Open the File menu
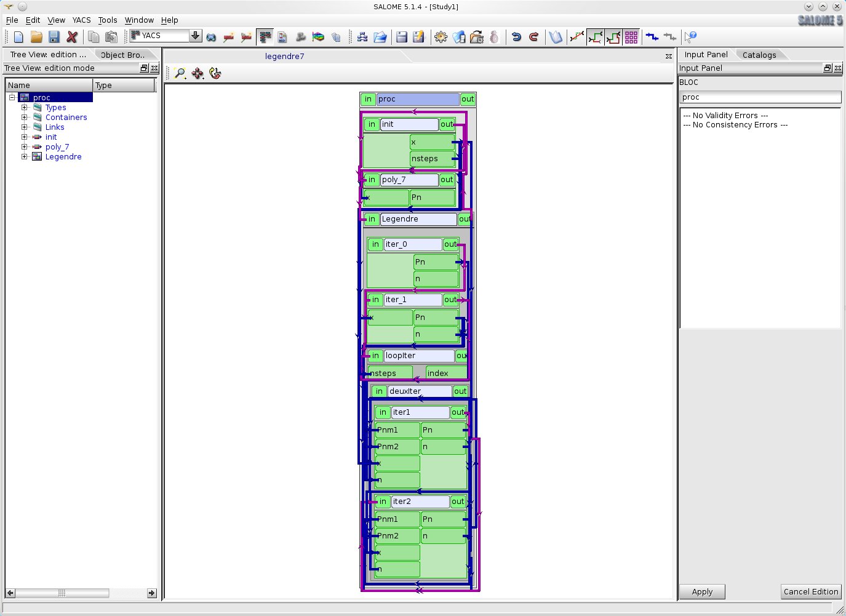846x616 pixels. (x=12, y=20)
